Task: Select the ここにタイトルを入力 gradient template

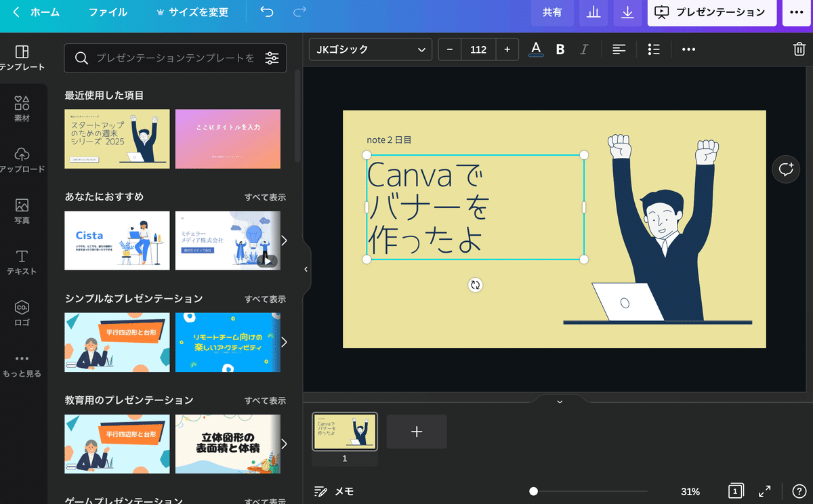Action: (x=228, y=139)
